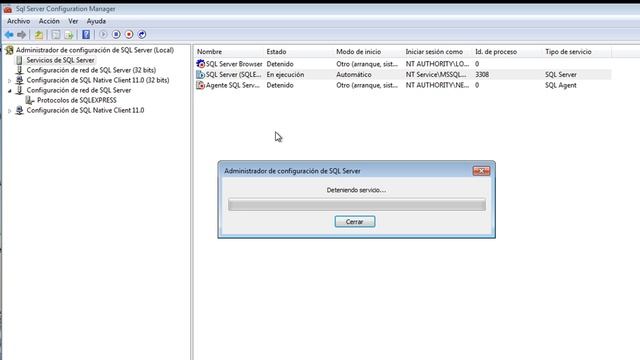Viewport: 640px width, 360px height.
Task: Click the SQL Server (SQLE...) service row icon
Action: 200,74
